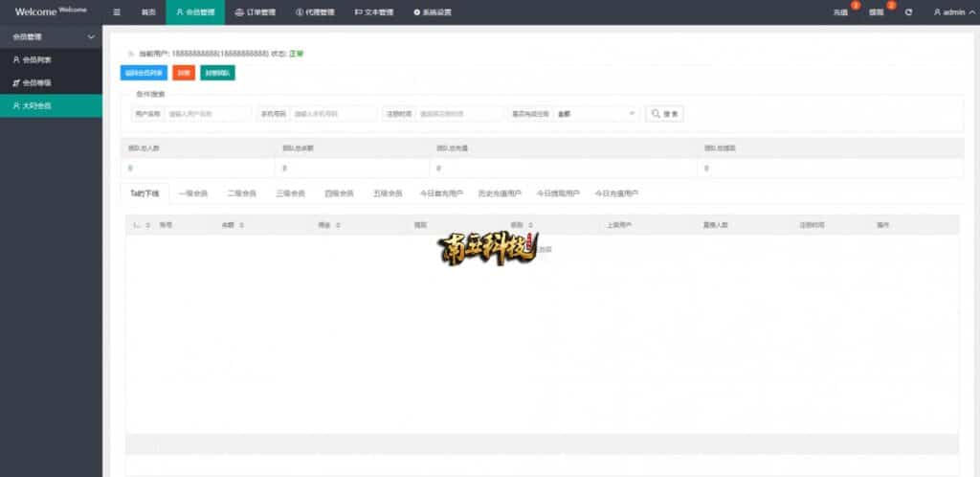Click the 上级用户 column header

619,225
